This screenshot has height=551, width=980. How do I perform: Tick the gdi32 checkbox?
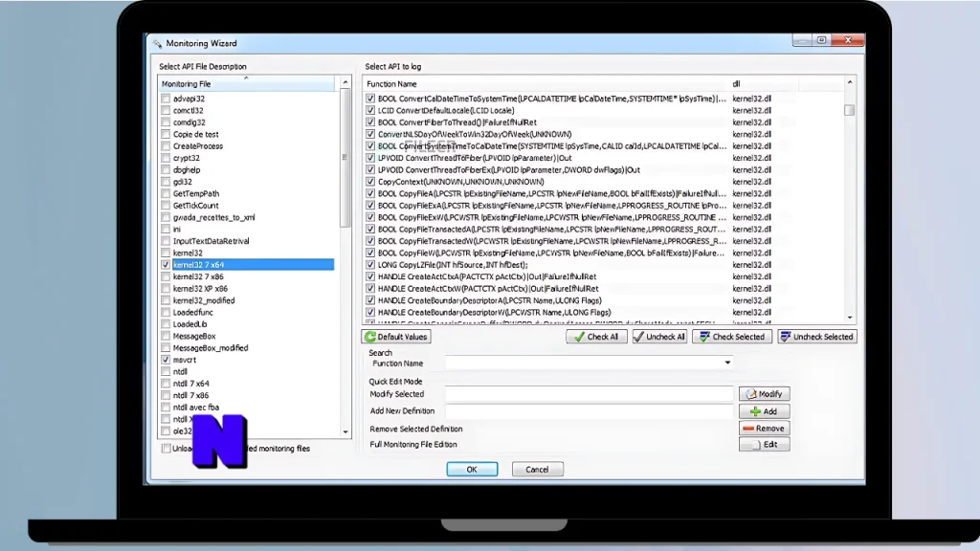click(166, 182)
